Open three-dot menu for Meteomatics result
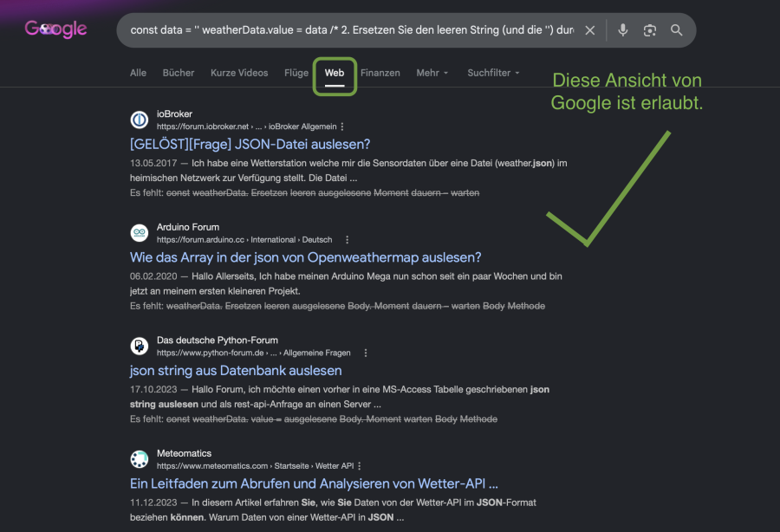Screen dimensions: 780x532 [359, 466]
